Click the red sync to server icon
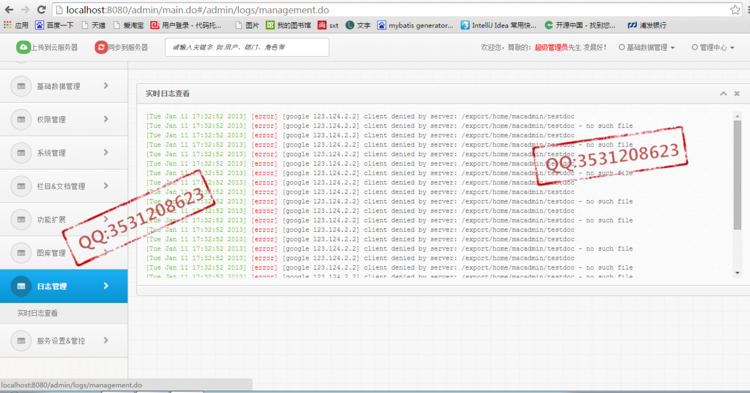Image resolution: width=750 pixels, height=393 pixels. coord(101,47)
